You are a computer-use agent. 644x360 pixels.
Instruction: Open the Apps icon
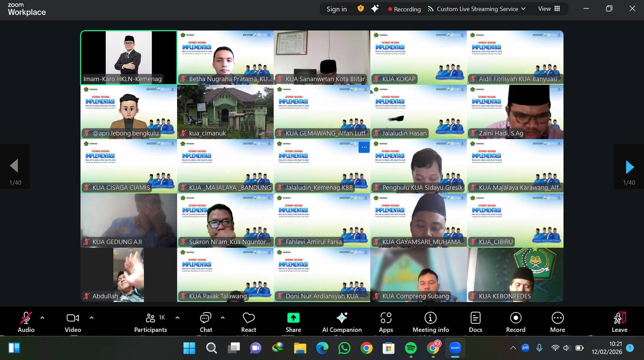pos(386,322)
